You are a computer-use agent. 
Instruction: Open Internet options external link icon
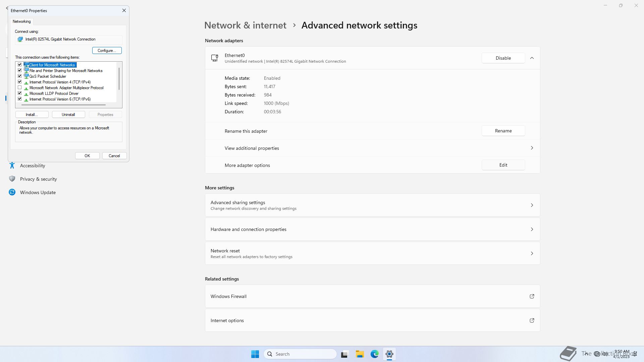click(532, 320)
